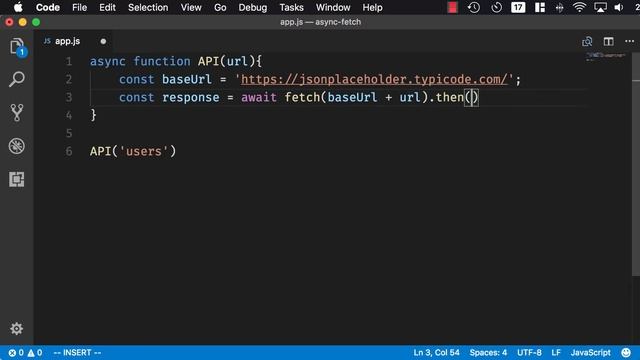Screen dimensions: 640x360
Task: Open the More Actions ellipsis menu
Action: click(629, 41)
